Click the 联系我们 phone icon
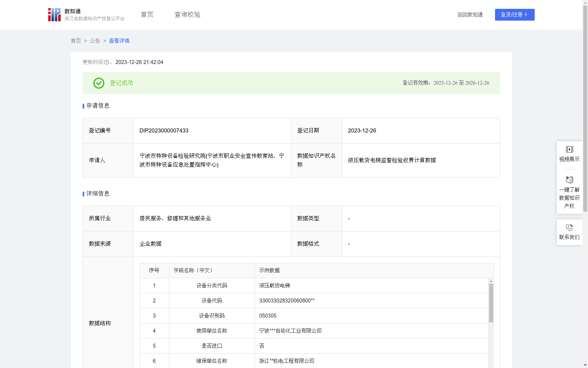 tap(570, 227)
